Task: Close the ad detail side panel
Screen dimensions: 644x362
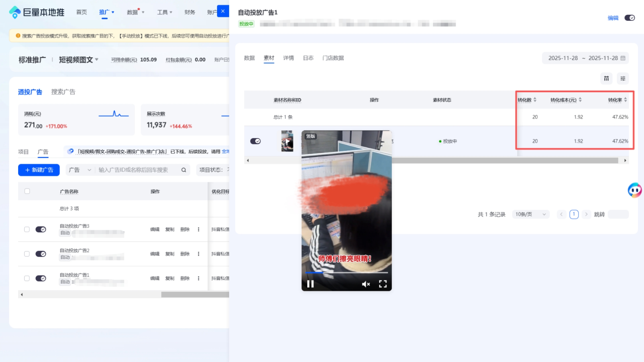Action: pyautogui.click(x=223, y=11)
